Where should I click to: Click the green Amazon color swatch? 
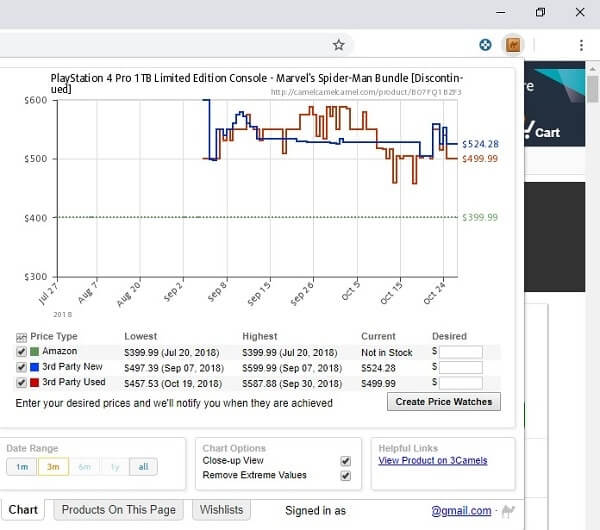34,351
